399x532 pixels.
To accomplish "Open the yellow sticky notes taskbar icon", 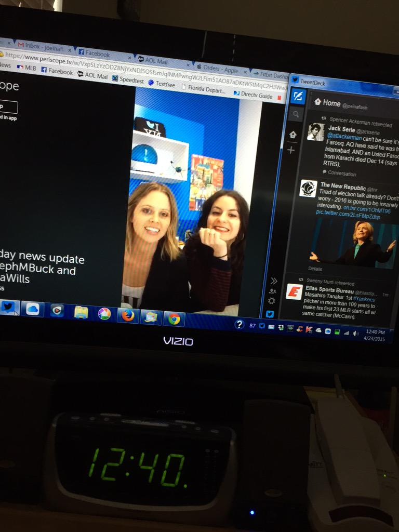I will [x=81, y=312].
